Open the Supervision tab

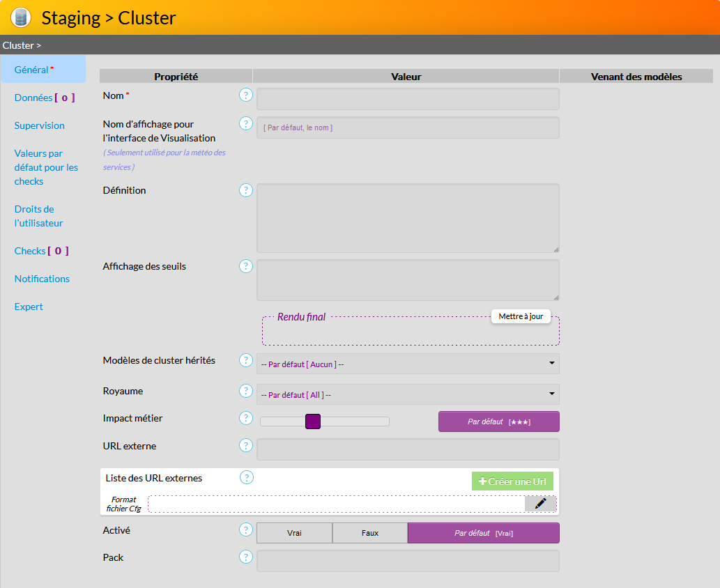tap(39, 125)
